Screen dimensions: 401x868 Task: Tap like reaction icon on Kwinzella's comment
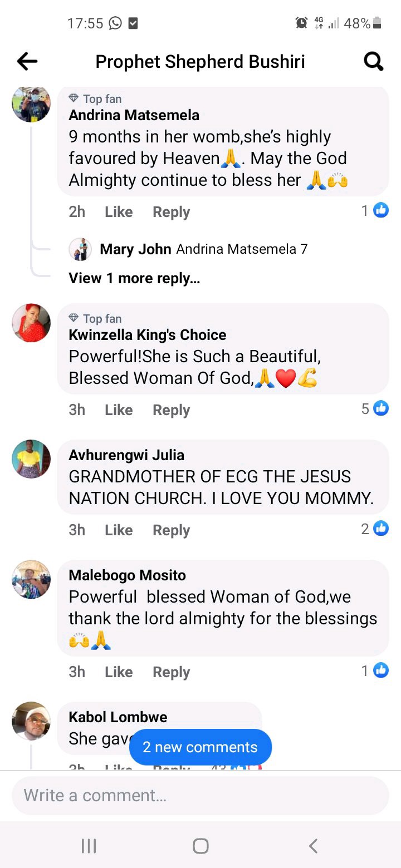click(381, 408)
